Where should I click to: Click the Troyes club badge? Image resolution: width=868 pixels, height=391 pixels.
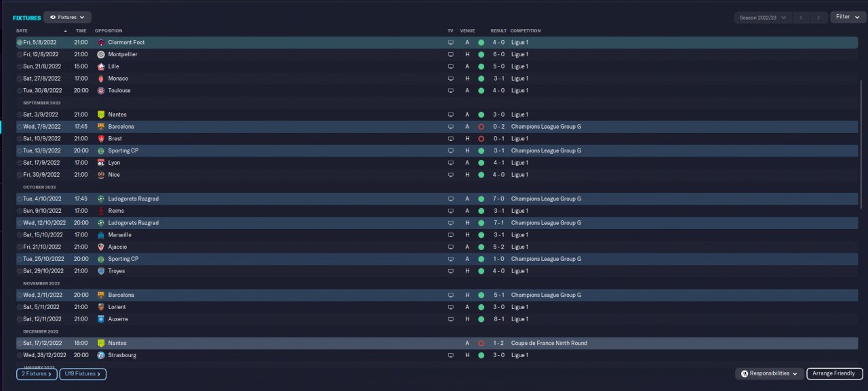pyautogui.click(x=101, y=271)
